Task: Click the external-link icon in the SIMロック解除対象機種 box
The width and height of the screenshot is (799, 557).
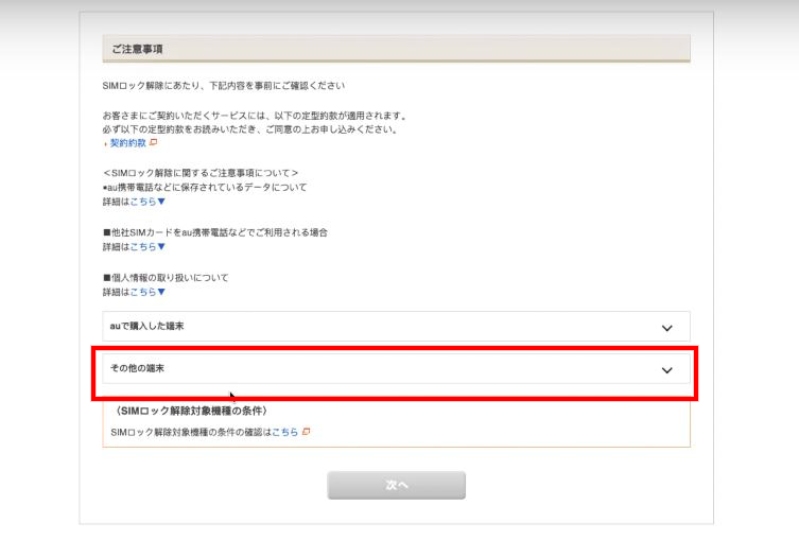Action: [x=306, y=432]
